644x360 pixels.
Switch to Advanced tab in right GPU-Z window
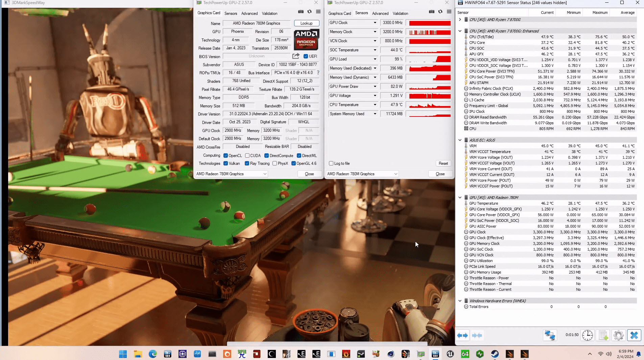pyautogui.click(x=380, y=14)
